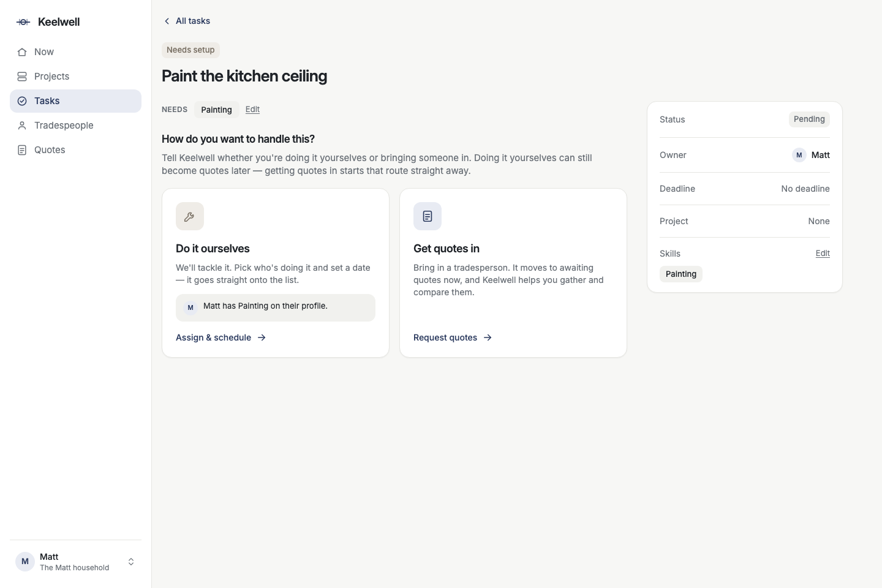Click the arrow beside Assign & schedule
882x588 pixels.
(x=262, y=337)
